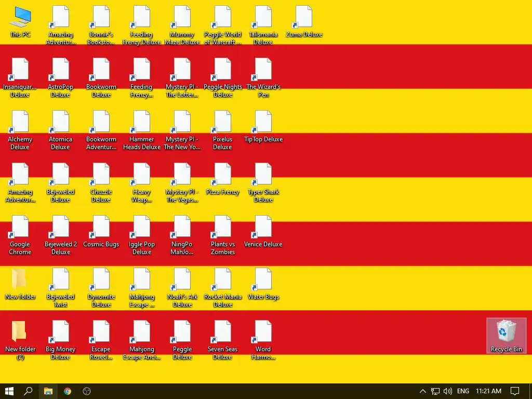Viewport: 532px width, 399px height.
Task: Select the Seven Seas Deluxe shortcut
Action: point(222,340)
